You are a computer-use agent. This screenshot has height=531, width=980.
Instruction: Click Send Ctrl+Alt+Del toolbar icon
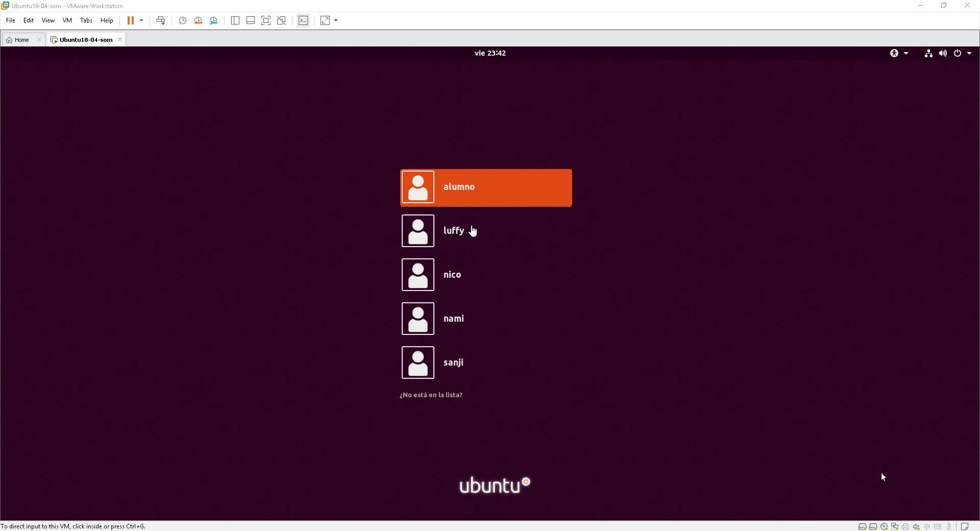161,20
